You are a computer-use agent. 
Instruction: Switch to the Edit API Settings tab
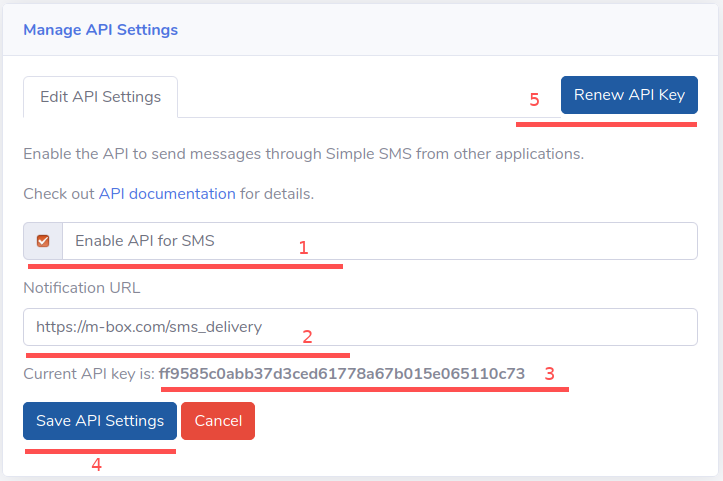(x=101, y=97)
